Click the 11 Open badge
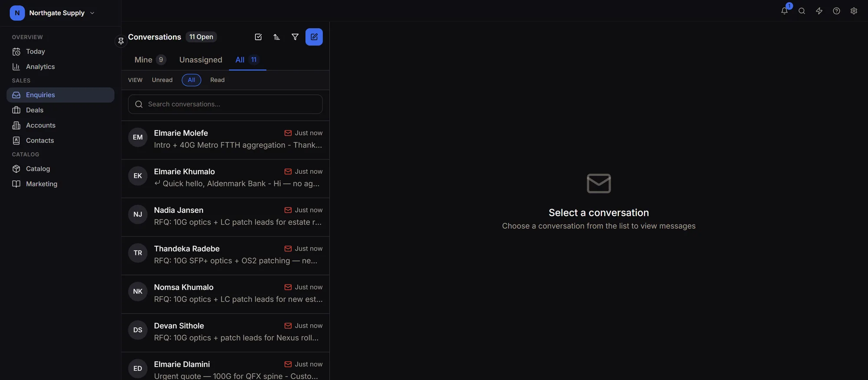The width and height of the screenshot is (868, 380). click(201, 37)
